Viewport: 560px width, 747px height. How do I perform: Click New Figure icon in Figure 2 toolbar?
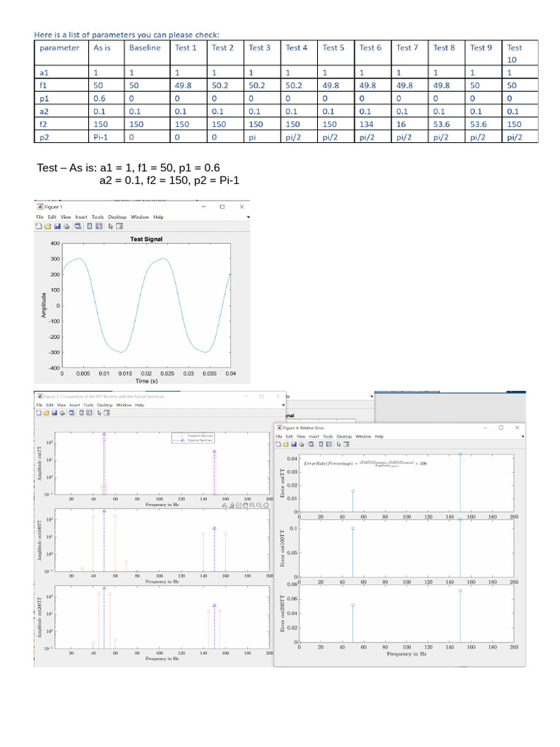(39, 413)
